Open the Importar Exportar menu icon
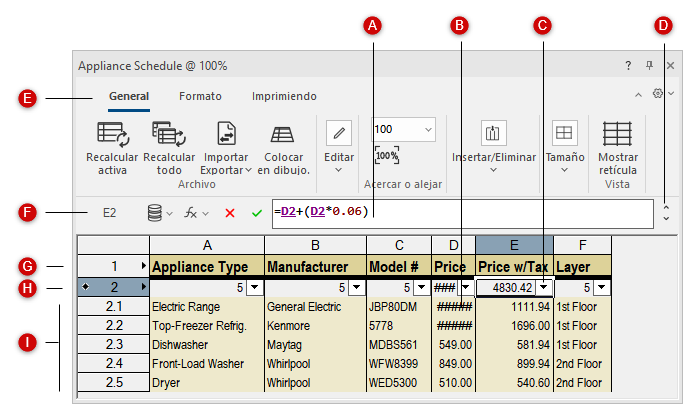 click(x=226, y=134)
